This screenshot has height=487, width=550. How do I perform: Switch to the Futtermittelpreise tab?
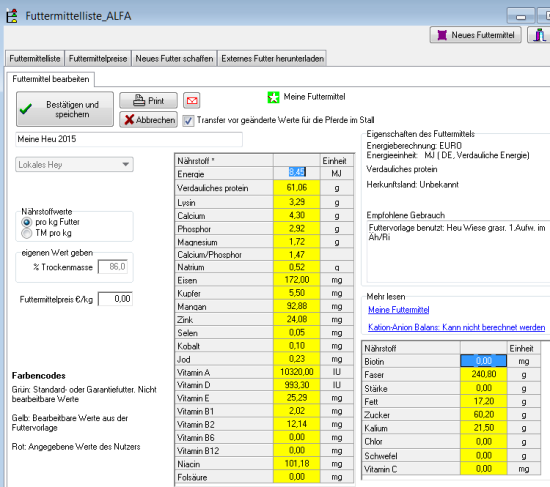[x=98, y=59]
